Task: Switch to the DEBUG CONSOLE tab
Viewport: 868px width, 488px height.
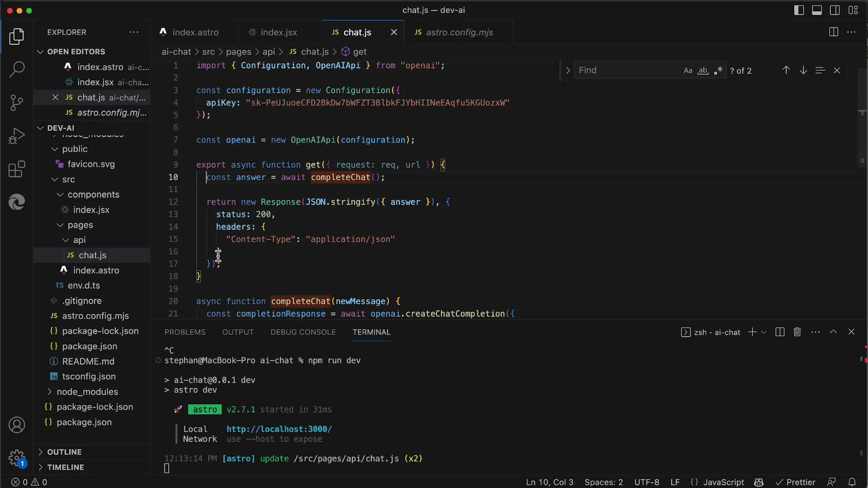Action: point(303,332)
